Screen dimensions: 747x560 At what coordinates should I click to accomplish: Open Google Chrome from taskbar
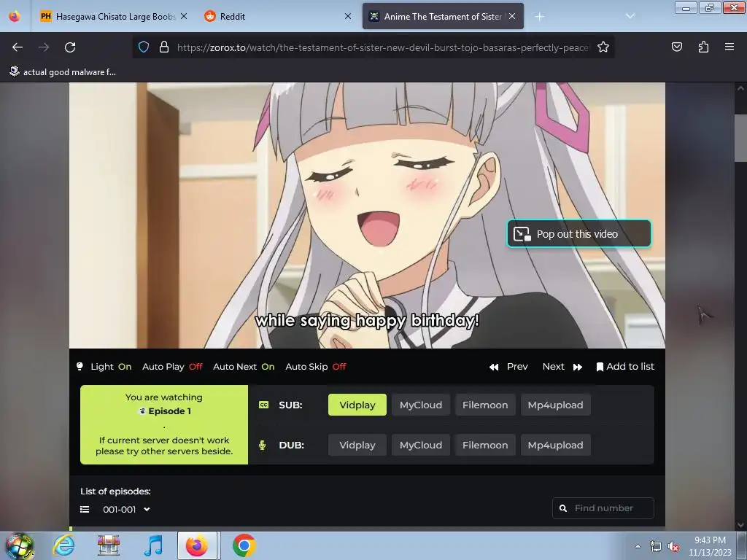(244, 545)
